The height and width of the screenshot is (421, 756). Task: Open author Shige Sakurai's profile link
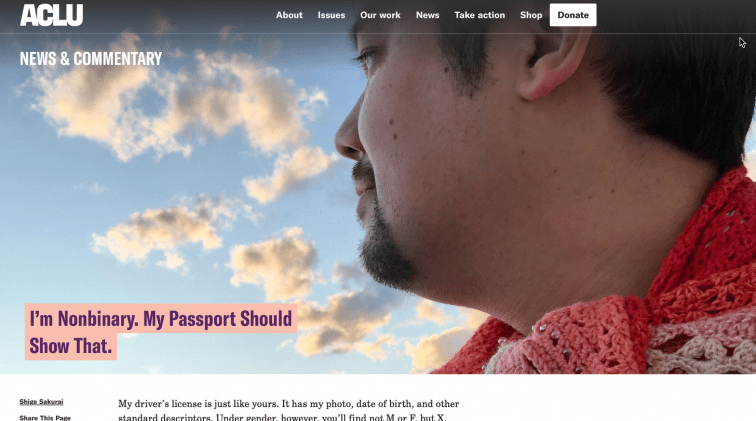[41, 402]
